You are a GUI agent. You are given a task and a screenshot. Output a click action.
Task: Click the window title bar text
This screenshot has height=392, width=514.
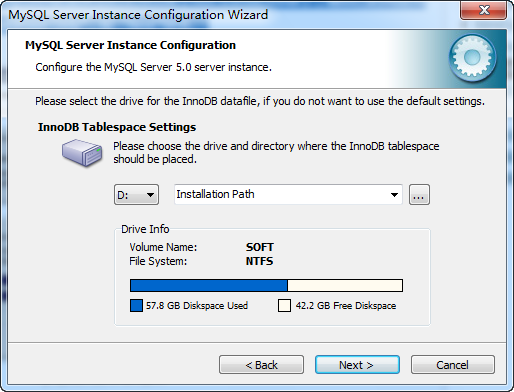(138, 15)
